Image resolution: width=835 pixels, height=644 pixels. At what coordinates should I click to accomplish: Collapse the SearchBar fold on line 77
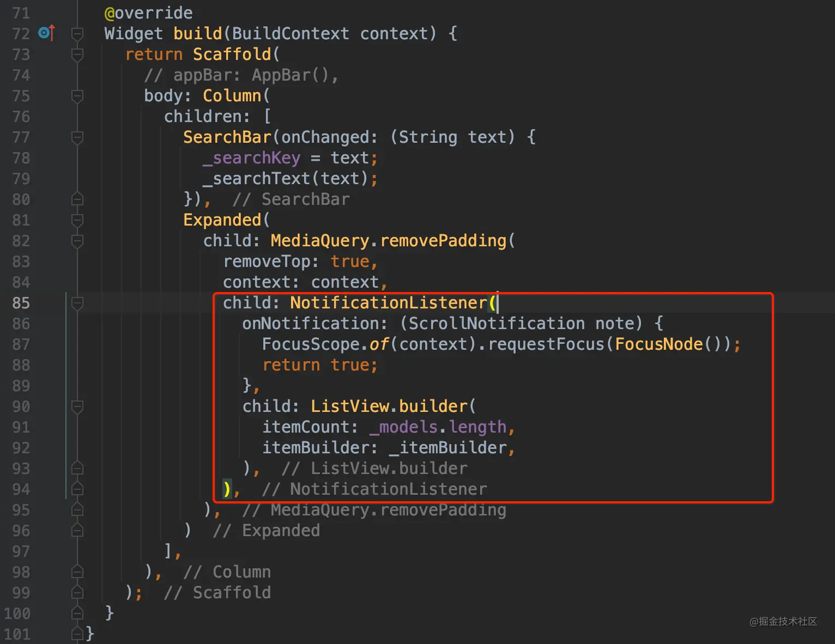[x=77, y=137]
